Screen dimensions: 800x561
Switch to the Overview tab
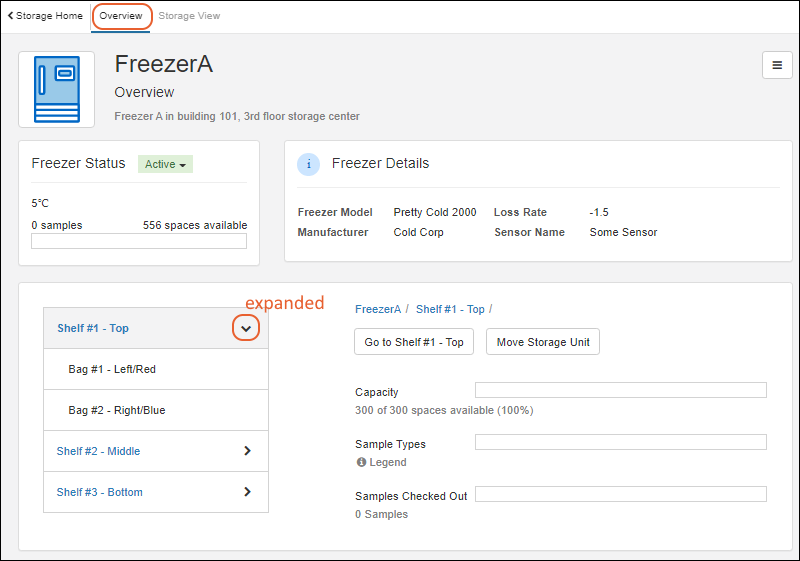[x=121, y=16]
